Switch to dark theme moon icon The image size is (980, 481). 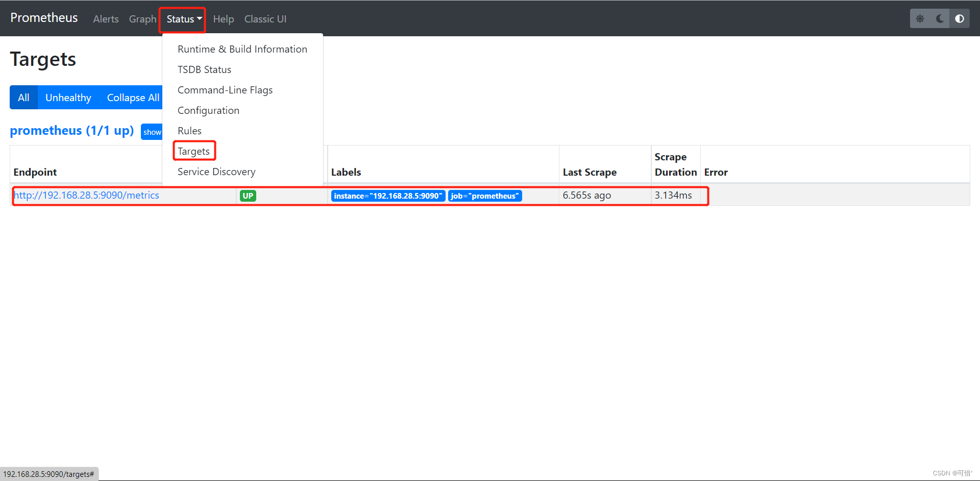(x=940, y=19)
